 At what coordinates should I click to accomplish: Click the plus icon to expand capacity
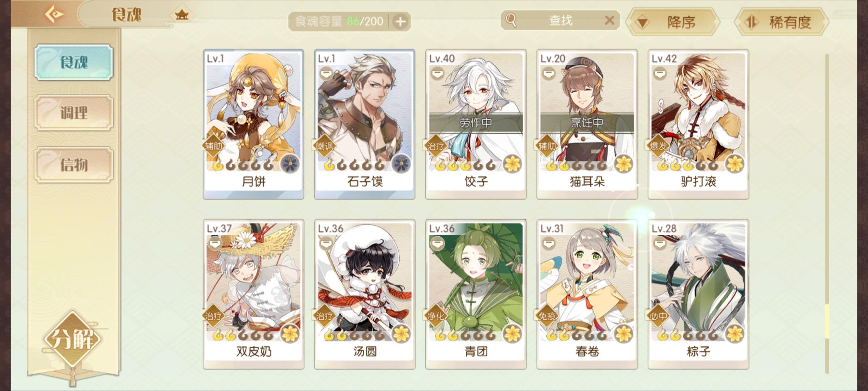[x=400, y=22]
